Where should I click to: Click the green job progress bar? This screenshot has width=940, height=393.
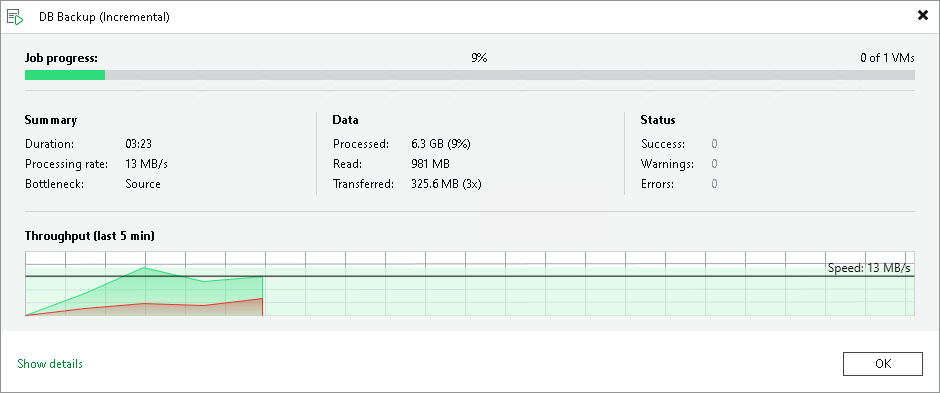[65, 75]
